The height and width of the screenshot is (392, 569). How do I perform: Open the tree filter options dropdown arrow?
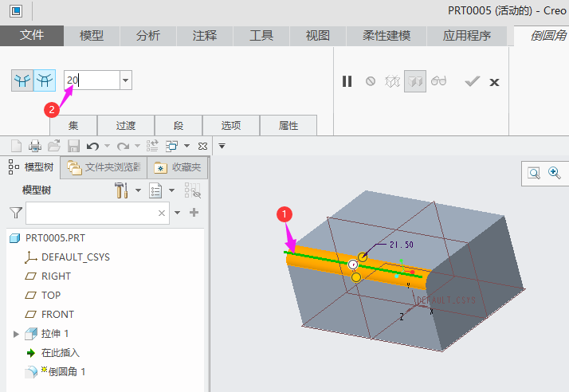tap(178, 213)
